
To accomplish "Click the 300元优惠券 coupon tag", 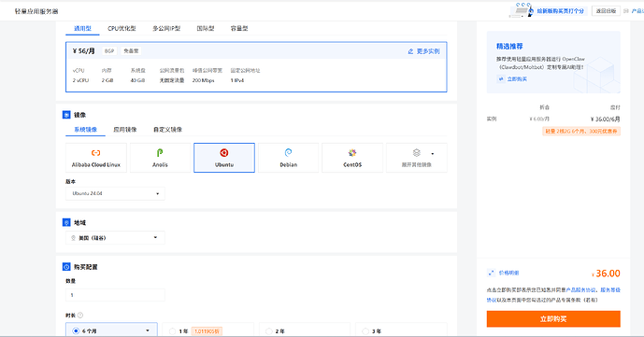I will 581,132.
